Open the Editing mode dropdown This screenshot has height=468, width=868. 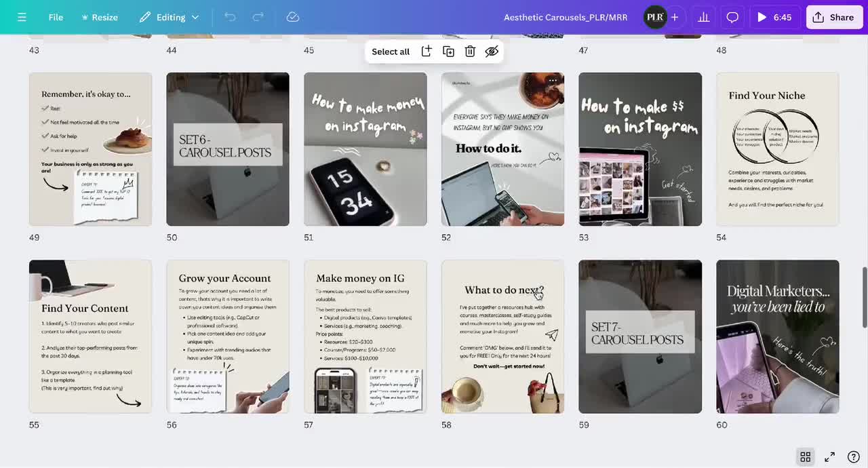click(x=168, y=17)
